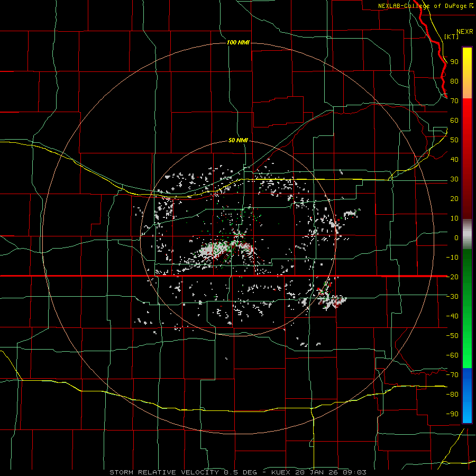Click the positive "60" scale value
Screen dimensions: 476x476
(454, 120)
